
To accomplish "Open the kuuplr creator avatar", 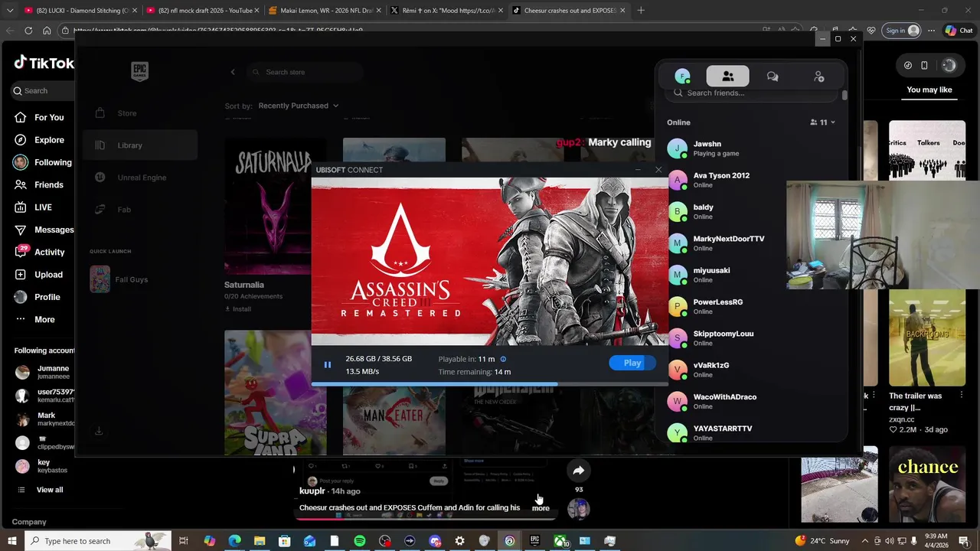I will pyautogui.click(x=579, y=508).
